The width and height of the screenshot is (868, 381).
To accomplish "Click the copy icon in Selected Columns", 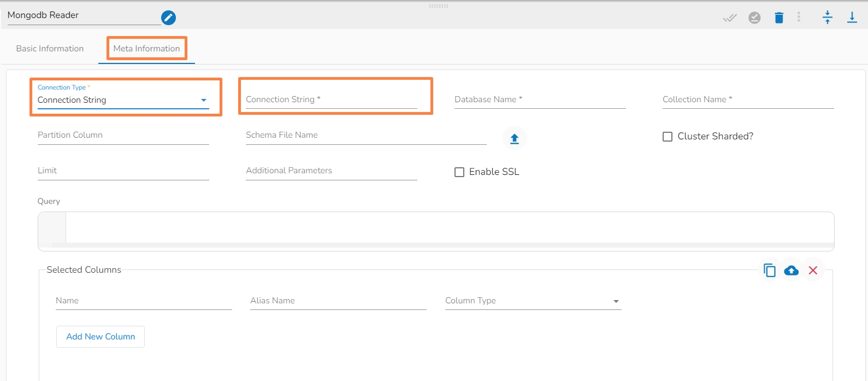I will 770,271.
